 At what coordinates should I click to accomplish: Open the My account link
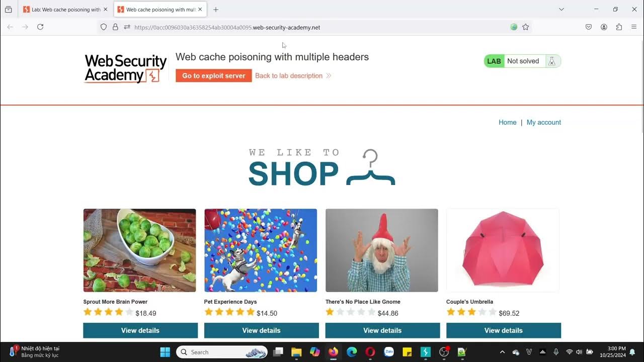pyautogui.click(x=544, y=122)
